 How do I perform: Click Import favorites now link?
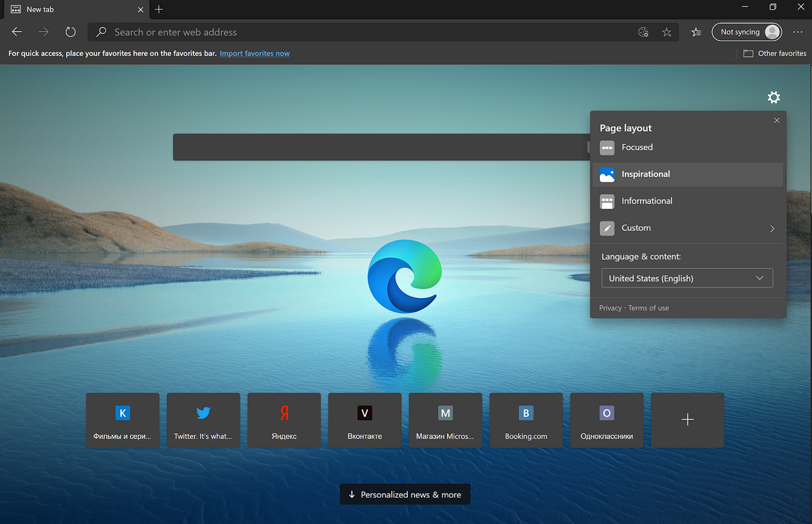tap(255, 53)
